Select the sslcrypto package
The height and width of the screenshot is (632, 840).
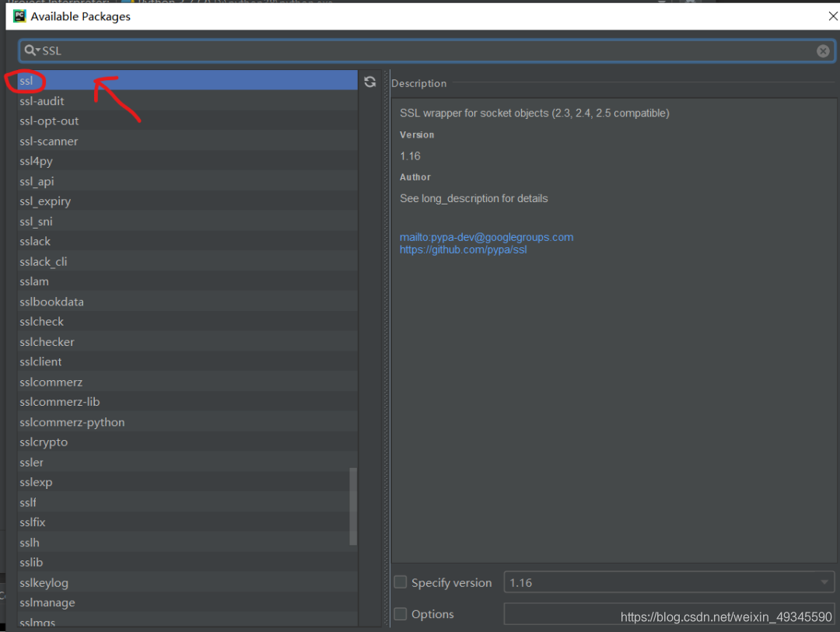tap(187, 442)
